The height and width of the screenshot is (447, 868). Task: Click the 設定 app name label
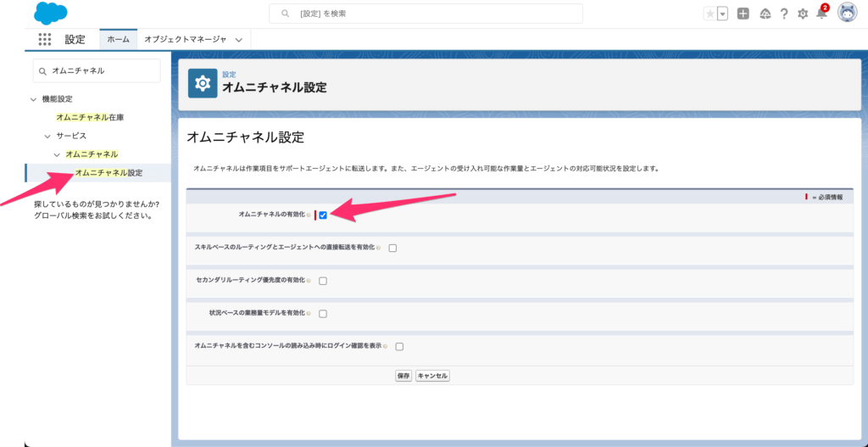click(75, 39)
